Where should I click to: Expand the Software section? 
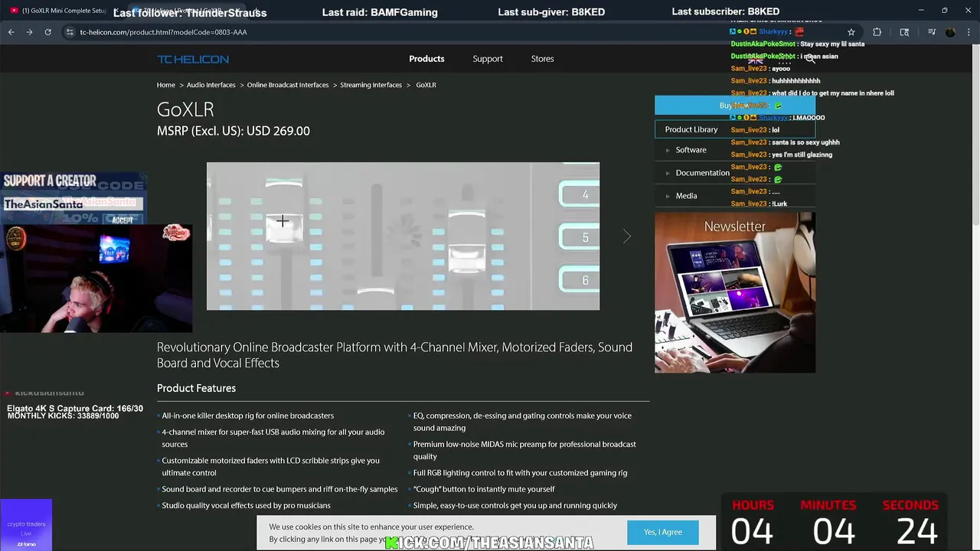691,150
